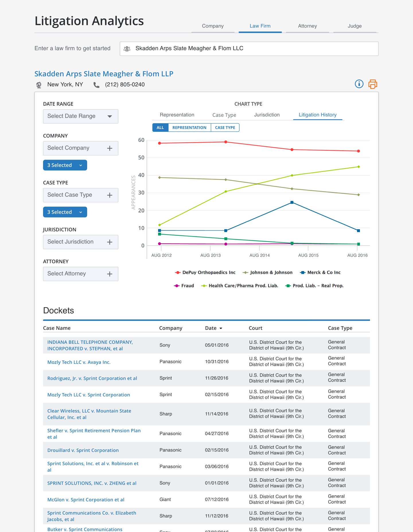Switch chart filter to REPRESENTATION
This screenshot has height=532, width=413.
click(189, 127)
